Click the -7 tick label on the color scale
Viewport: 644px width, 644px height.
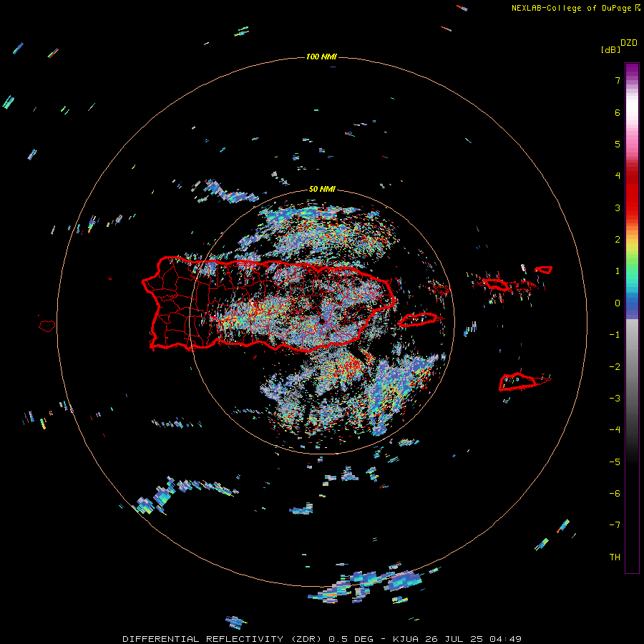point(615,525)
